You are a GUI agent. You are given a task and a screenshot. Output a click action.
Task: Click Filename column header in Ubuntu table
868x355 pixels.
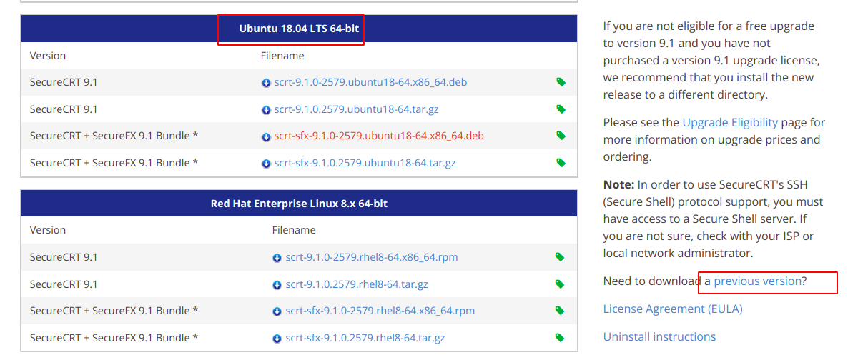(282, 56)
